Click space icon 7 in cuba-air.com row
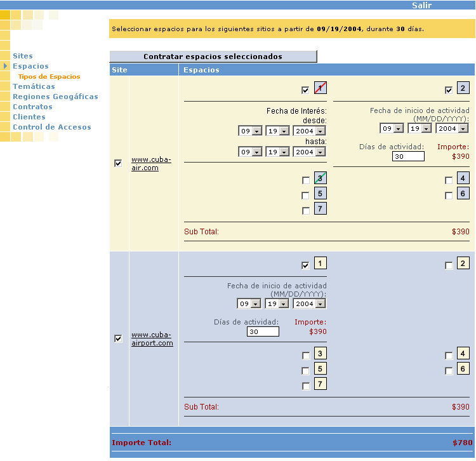Viewport: 476px width, 461px height. click(321, 209)
